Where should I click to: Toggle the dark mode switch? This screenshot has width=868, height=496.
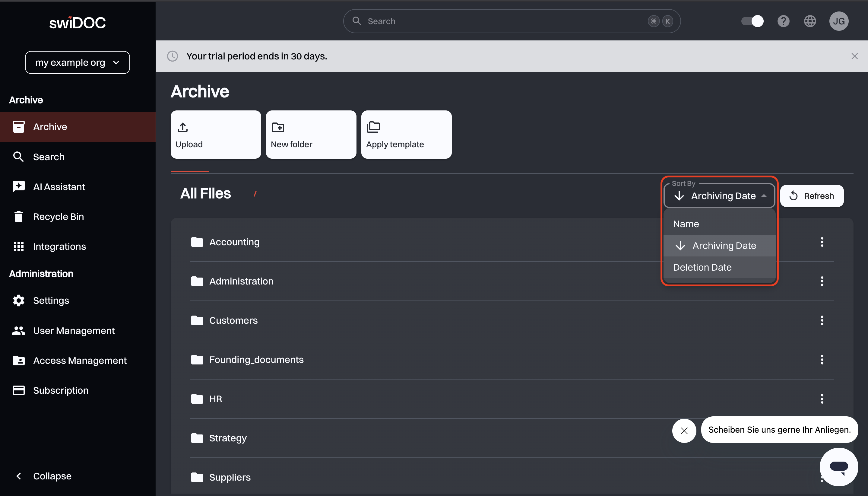[x=752, y=21]
